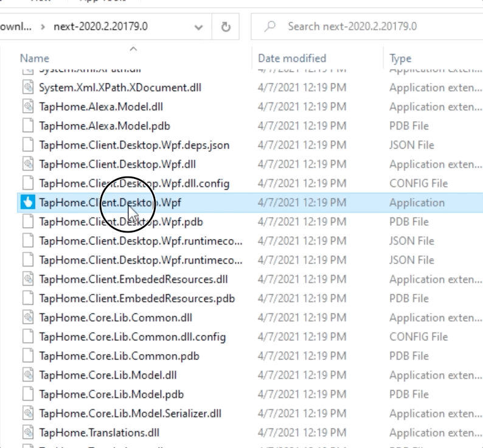The height and width of the screenshot is (448, 483).
Task: Click the TapHome.Alexa.Model.dll file icon
Action: tap(28, 107)
